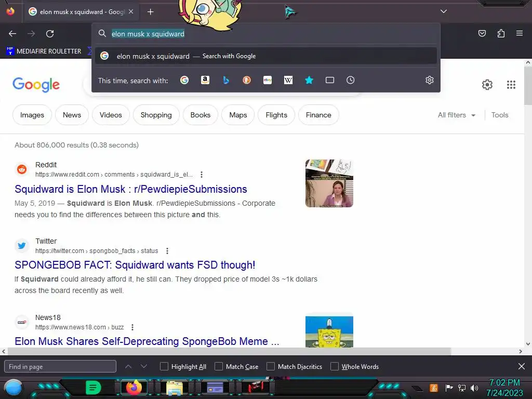Filter results by Maps
The width and height of the screenshot is (532, 399).
point(238,115)
